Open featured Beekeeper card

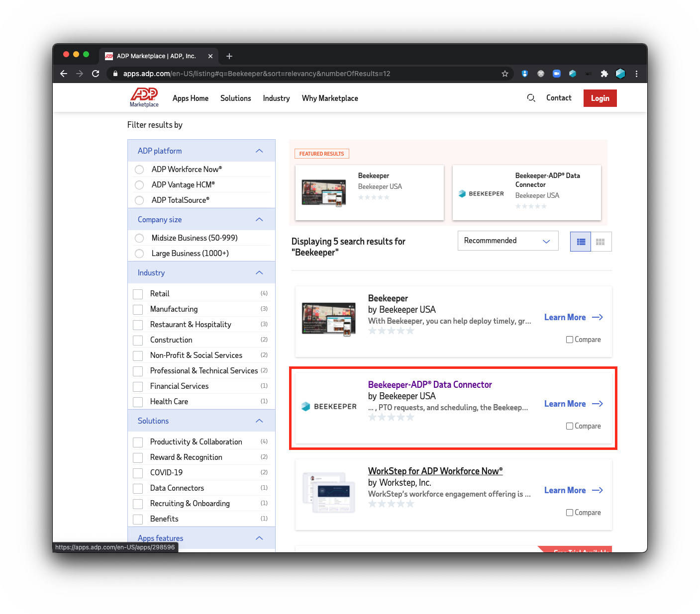pos(370,192)
